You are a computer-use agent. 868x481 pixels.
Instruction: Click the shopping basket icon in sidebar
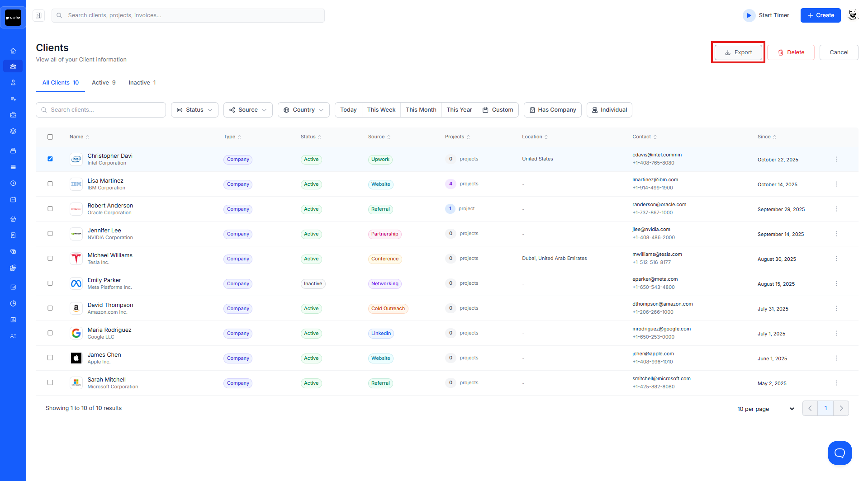coord(13,219)
